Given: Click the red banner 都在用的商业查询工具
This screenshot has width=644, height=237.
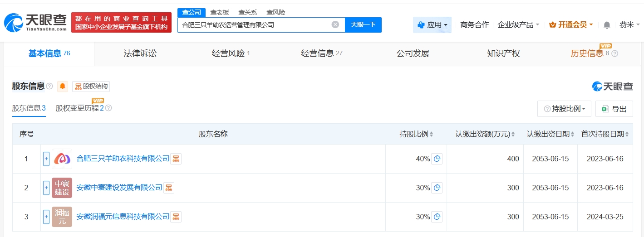Looking at the screenshot, I should tap(122, 23).
